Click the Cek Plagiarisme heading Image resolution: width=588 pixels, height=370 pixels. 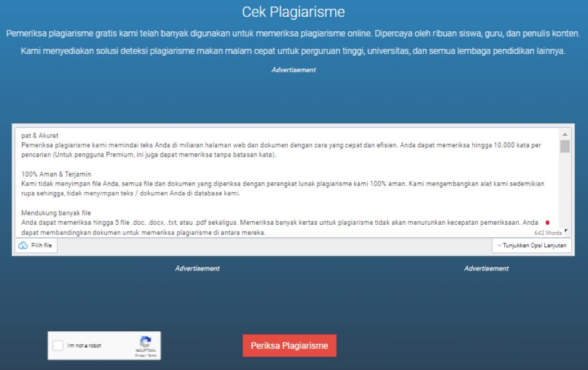pos(293,12)
